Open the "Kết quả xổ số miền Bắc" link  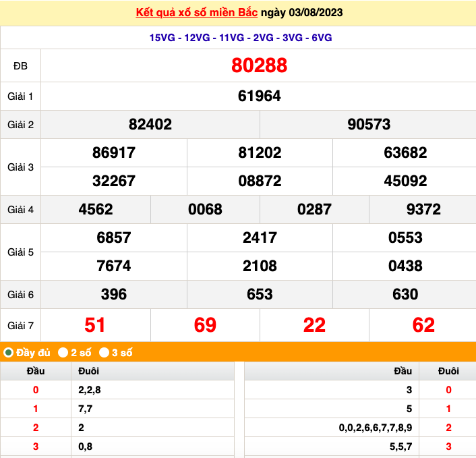(x=196, y=13)
